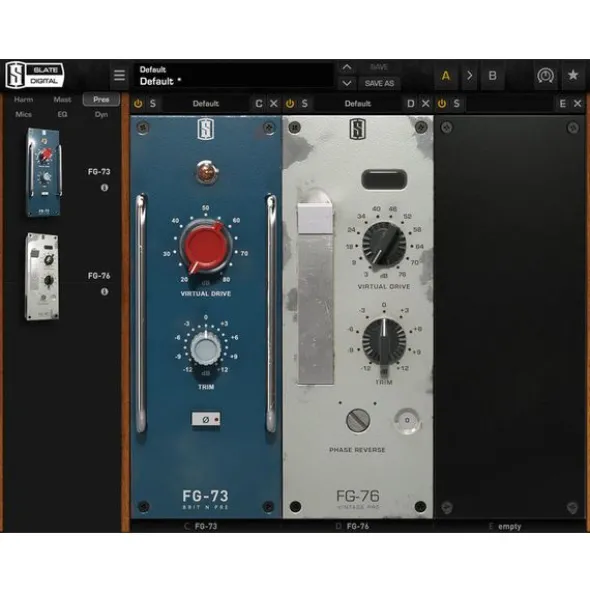
Task: Switch to the Harm category tab
Action: coord(23,100)
